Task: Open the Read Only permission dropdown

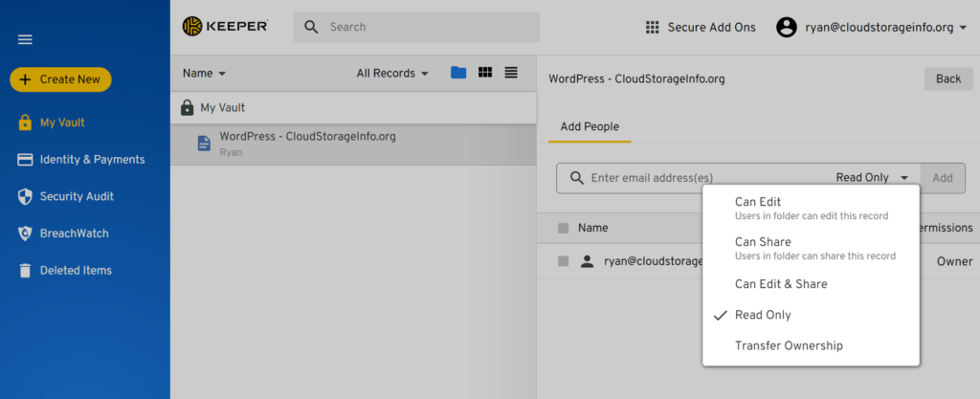Action: point(872,178)
